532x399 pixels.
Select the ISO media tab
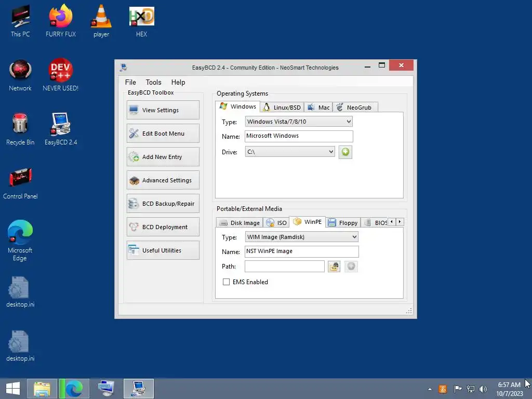[276, 222]
